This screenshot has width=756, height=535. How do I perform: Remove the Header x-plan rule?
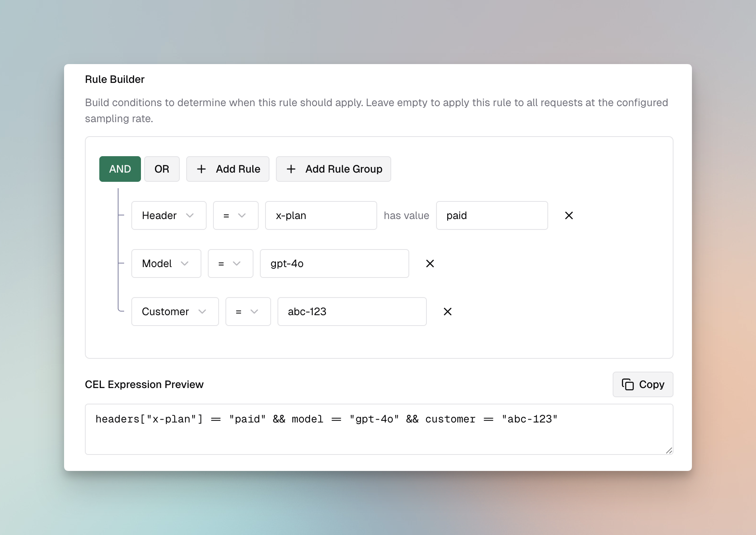point(569,215)
